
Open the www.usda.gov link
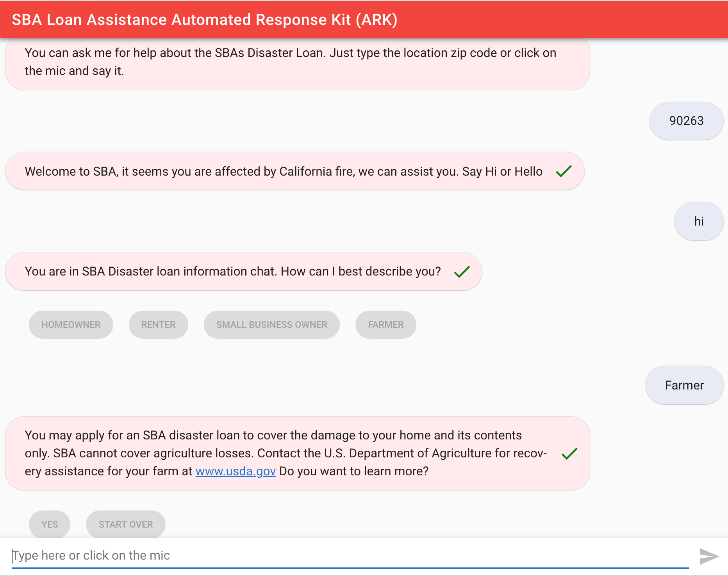point(236,471)
